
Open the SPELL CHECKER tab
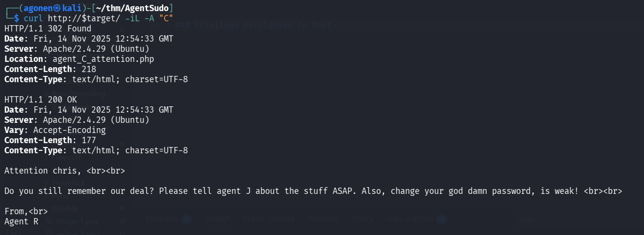(410, 219)
